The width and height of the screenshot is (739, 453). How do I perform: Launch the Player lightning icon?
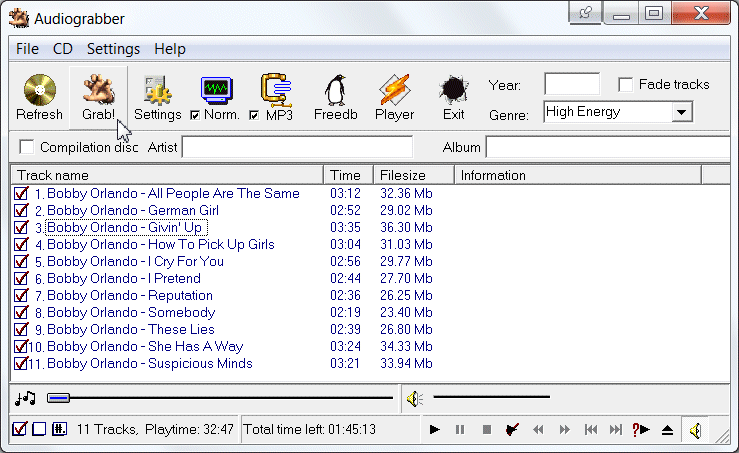coord(394,90)
